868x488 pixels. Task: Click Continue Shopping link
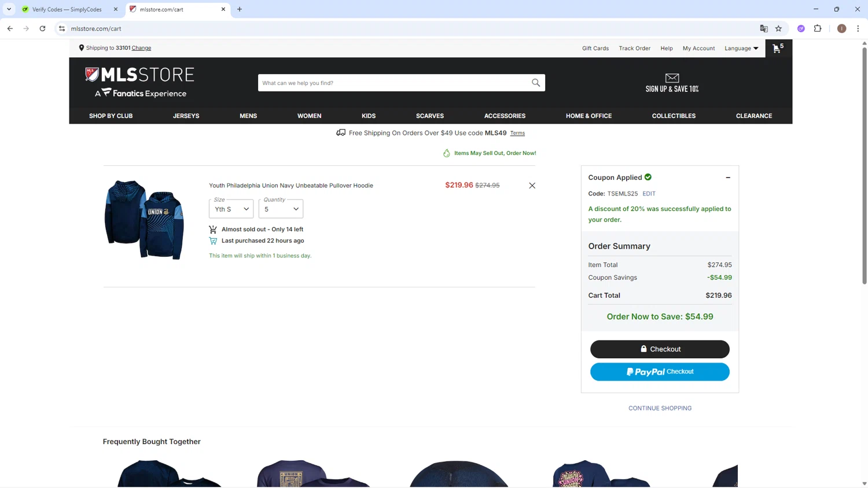(x=660, y=408)
